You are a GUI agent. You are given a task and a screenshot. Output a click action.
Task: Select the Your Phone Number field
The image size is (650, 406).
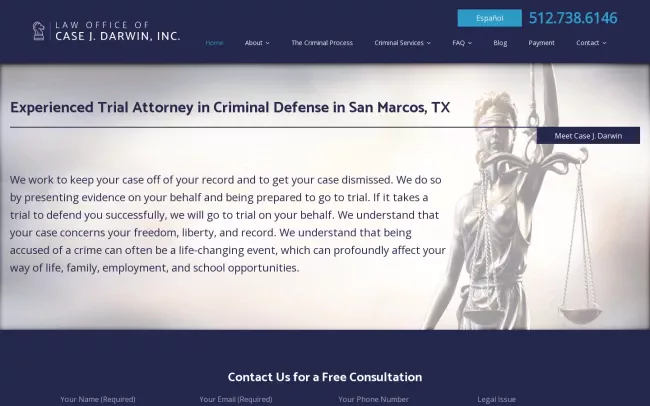[x=374, y=399]
